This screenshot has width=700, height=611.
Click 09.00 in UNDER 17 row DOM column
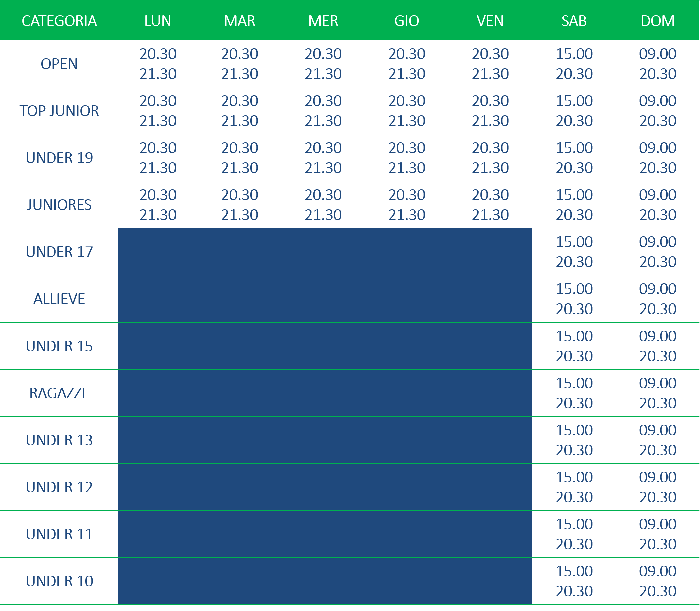(x=658, y=242)
